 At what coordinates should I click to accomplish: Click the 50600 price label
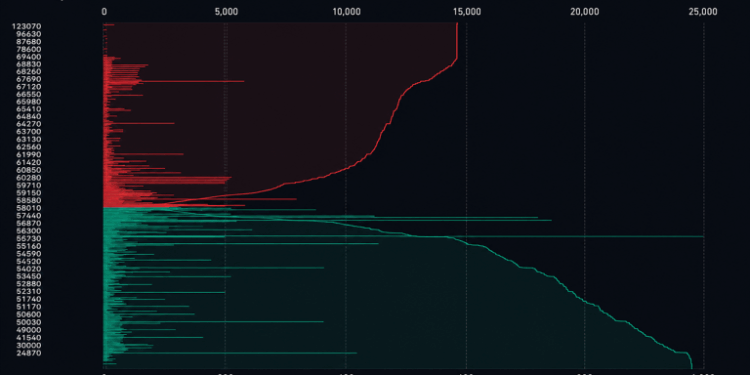28,315
